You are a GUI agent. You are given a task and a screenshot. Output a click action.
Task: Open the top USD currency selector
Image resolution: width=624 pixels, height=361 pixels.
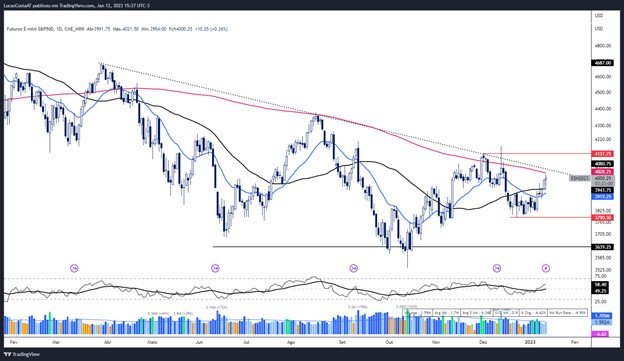(599, 16)
